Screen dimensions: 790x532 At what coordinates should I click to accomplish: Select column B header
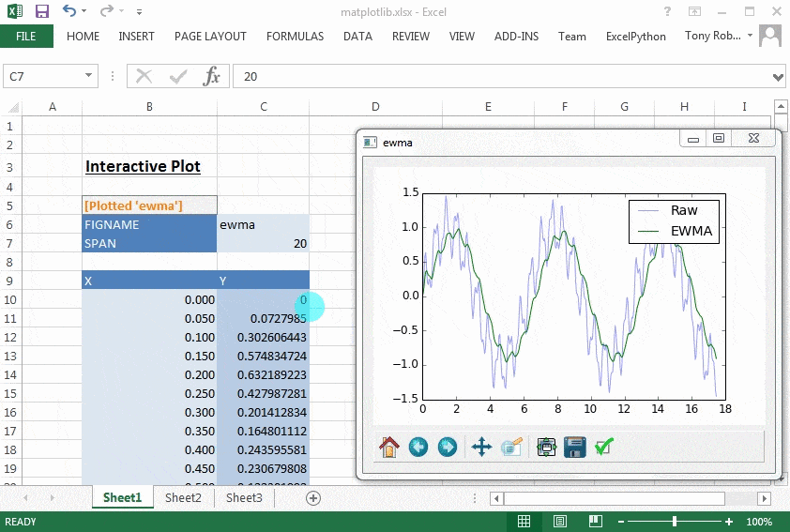pyautogui.click(x=149, y=107)
